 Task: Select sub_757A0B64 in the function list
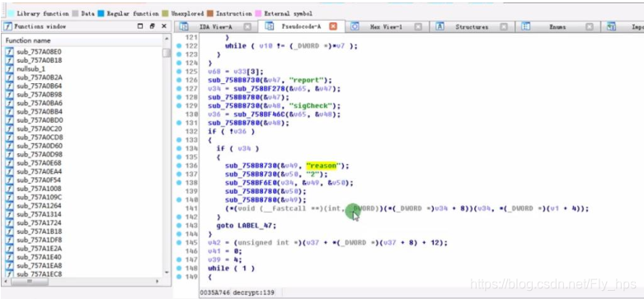[x=40, y=86]
